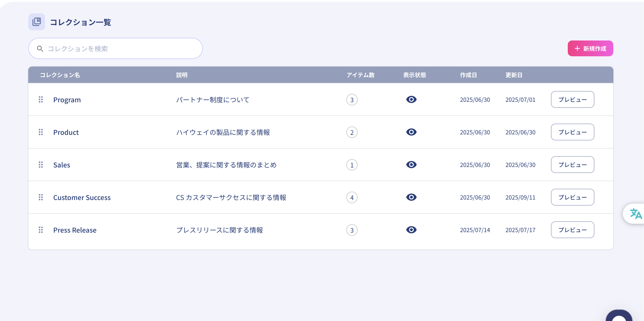The width and height of the screenshot is (644, 321).
Task: Click drag handle for Customer Success row
Action: click(x=41, y=197)
